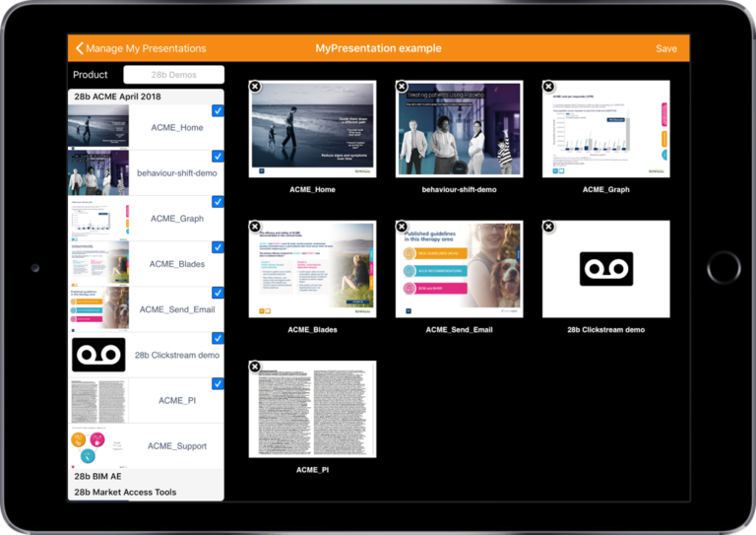Open the 28b Clickstream demo thumbnail in grid
The image size is (756, 535).
click(605, 269)
